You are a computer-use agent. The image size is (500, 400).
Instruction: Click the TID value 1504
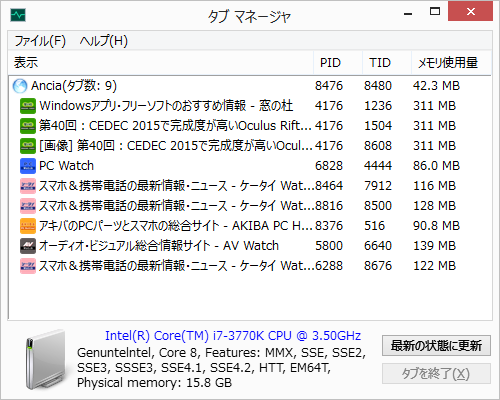coord(378,126)
